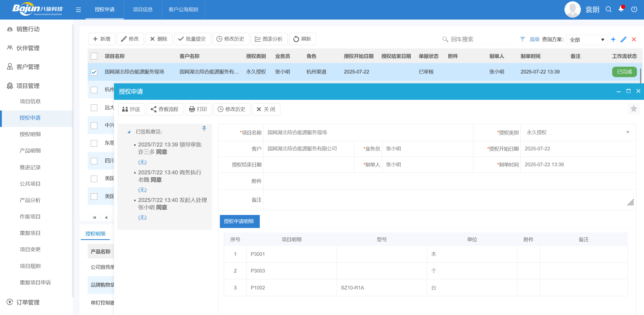
Task: Click the hamburger menu beside the logo
Action: click(x=78, y=9)
